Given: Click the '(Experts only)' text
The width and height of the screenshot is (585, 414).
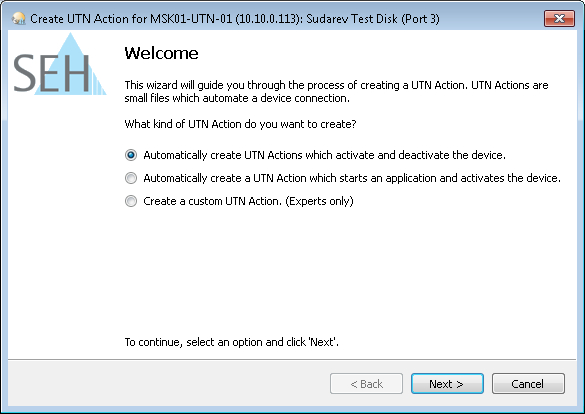Looking at the screenshot, I should pos(319,201).
